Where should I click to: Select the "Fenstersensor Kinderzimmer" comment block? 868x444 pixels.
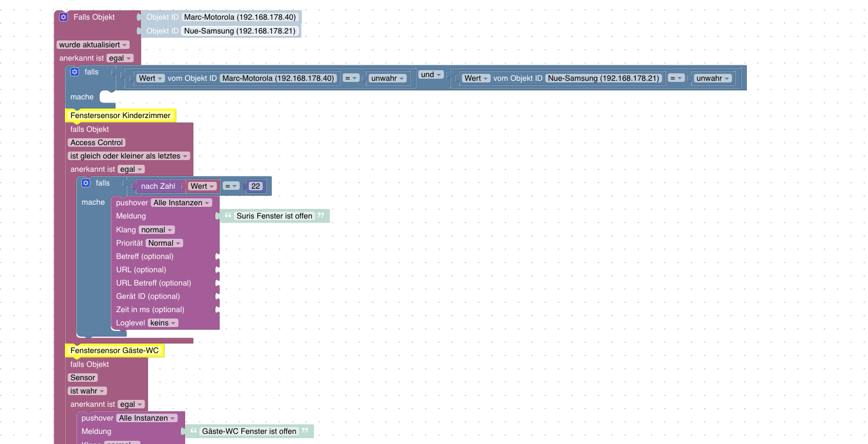pos(120,115)
